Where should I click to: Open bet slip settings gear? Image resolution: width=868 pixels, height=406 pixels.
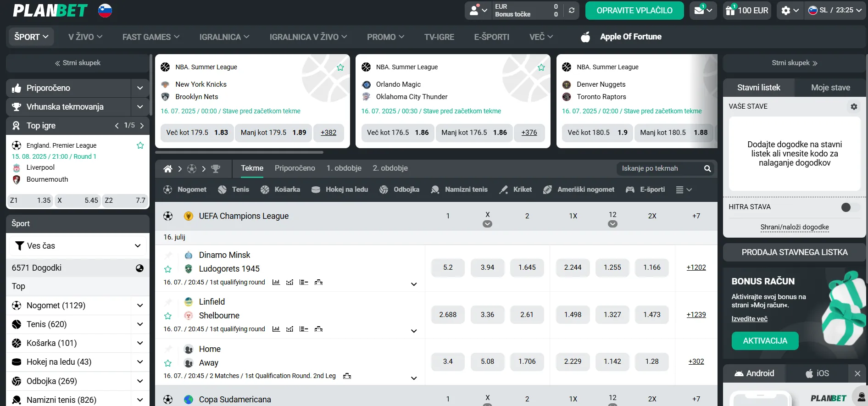[854, 106]
